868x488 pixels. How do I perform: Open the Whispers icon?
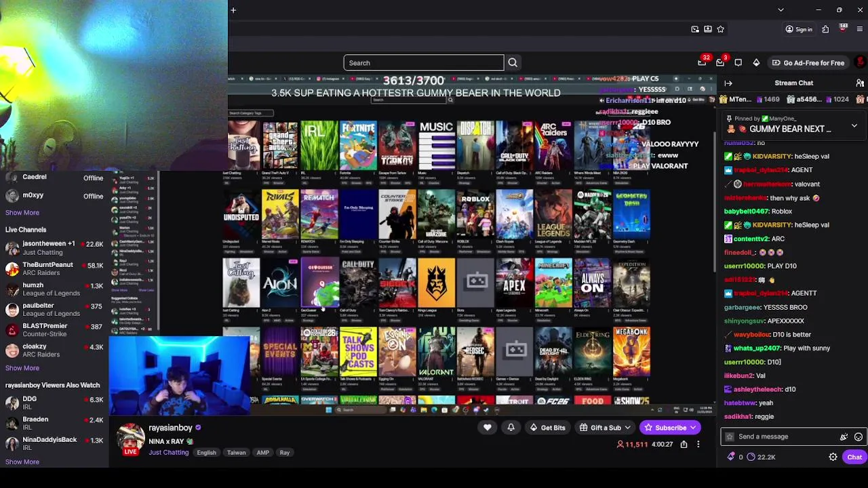point(738,63)
